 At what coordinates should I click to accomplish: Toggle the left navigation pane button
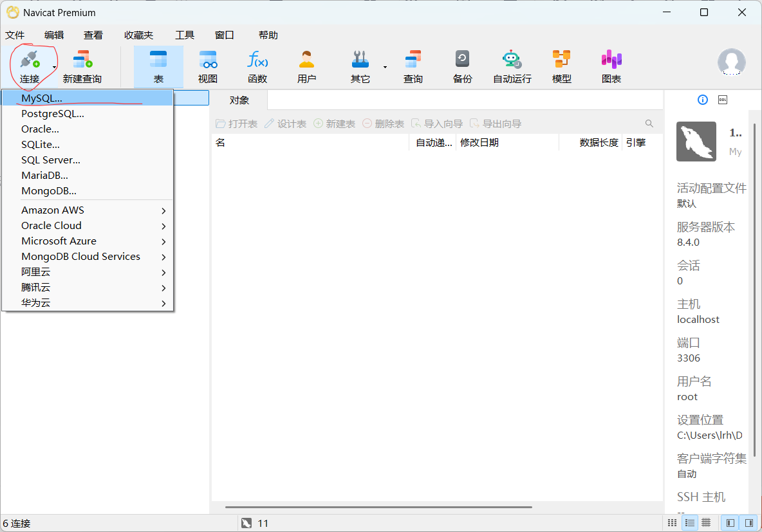[730, 523]
